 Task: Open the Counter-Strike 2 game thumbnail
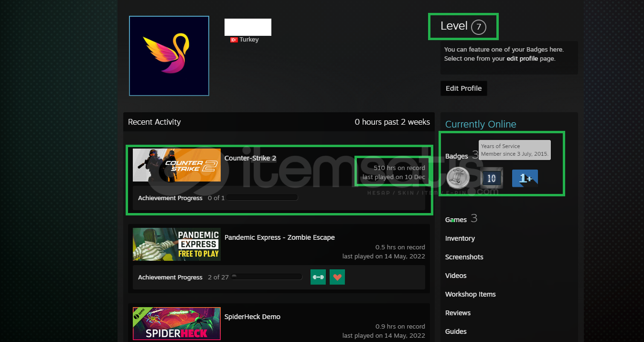click(x=176, y=165)
